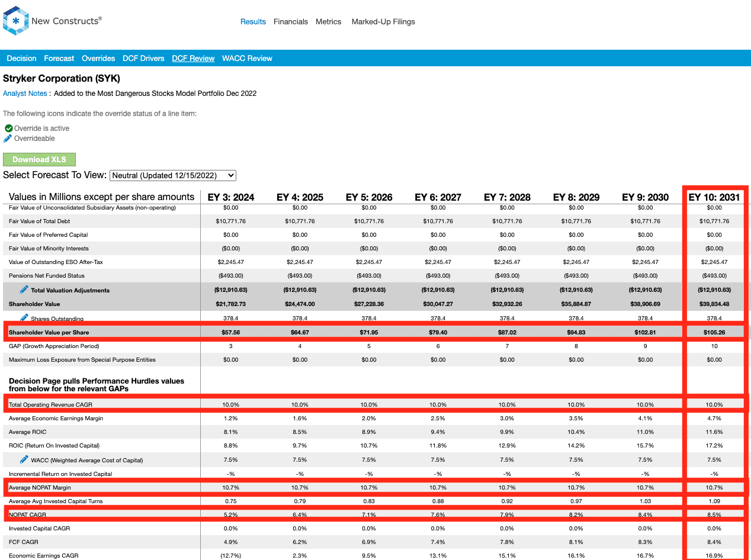Click the GAP (Growth Appreciation Period) label
This screenshot has width=751, height=560.
click(x=54, y=346)
